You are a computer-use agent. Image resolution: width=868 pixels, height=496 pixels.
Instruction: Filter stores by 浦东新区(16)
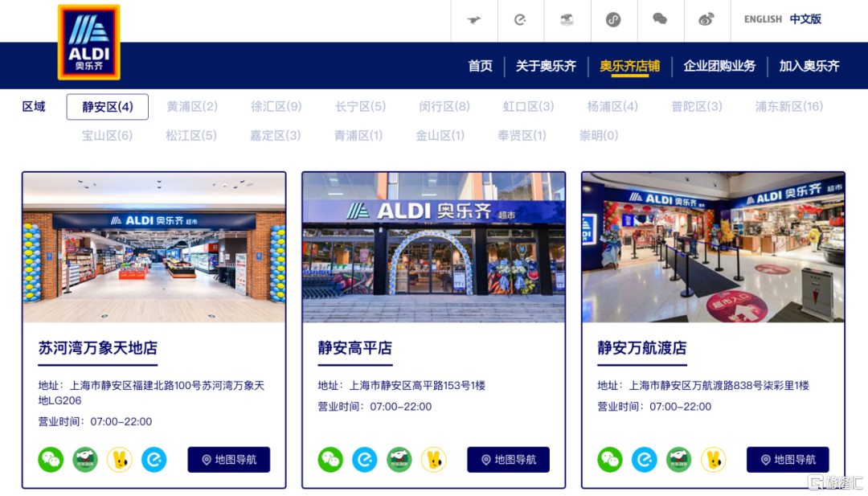788,106
